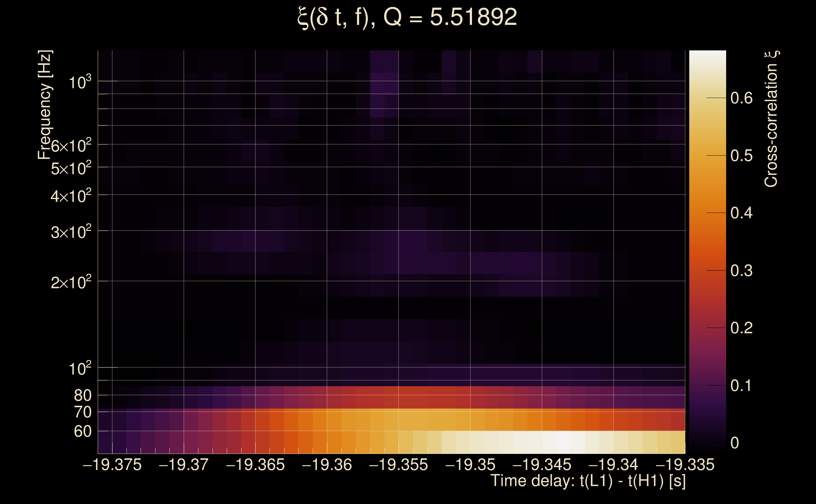Click the brightest white cell in the heatmap
816x504 pixels.
click(x=563, y=442)
